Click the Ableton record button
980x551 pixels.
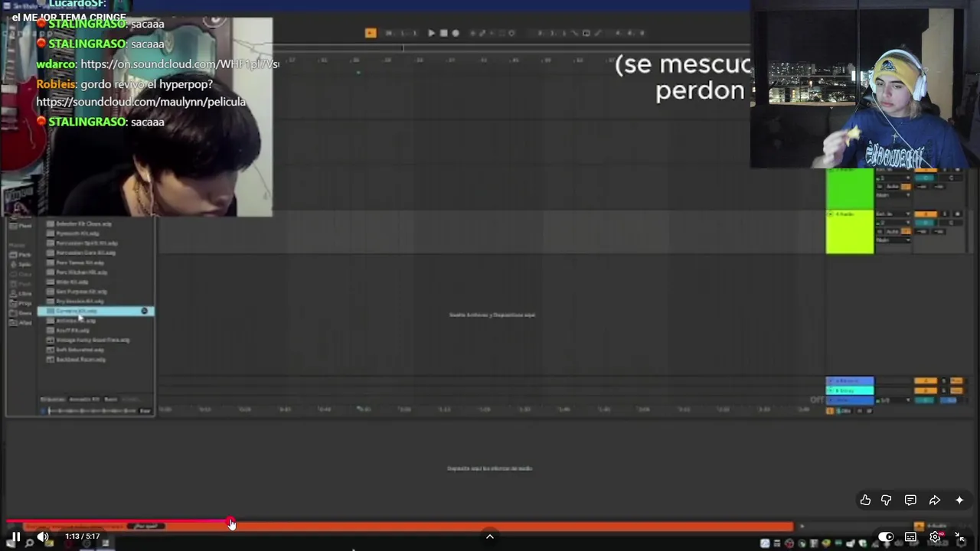click(456, 33)
